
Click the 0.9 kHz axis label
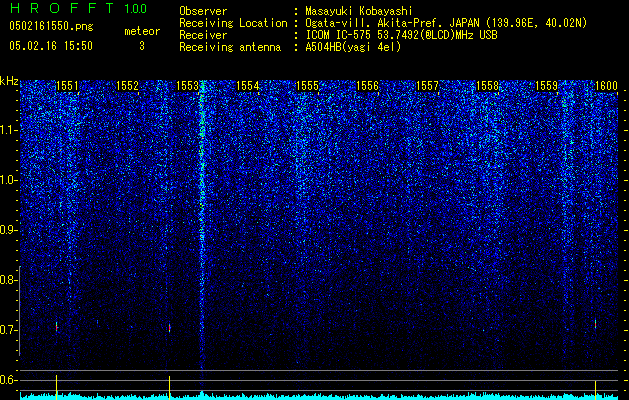click(x=8, y=230)
